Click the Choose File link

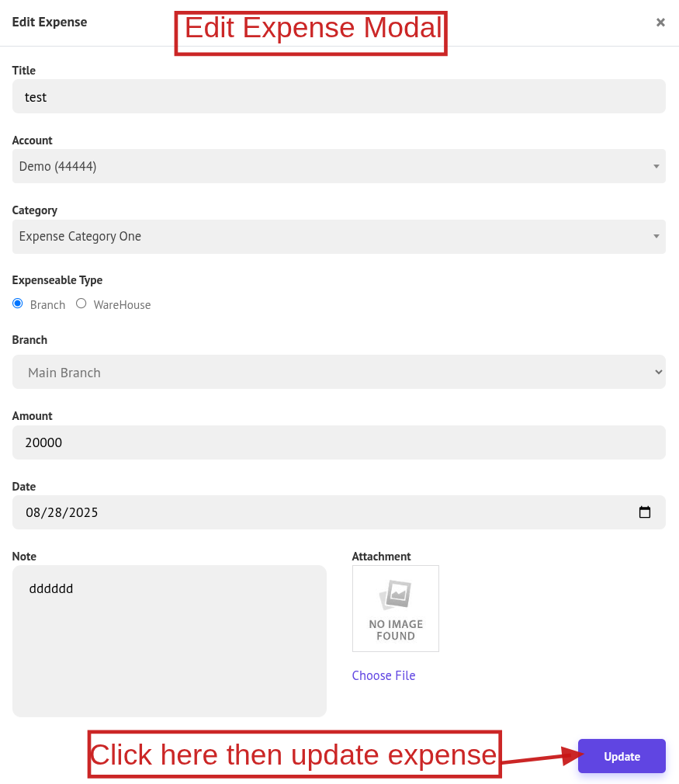[383, 675]
